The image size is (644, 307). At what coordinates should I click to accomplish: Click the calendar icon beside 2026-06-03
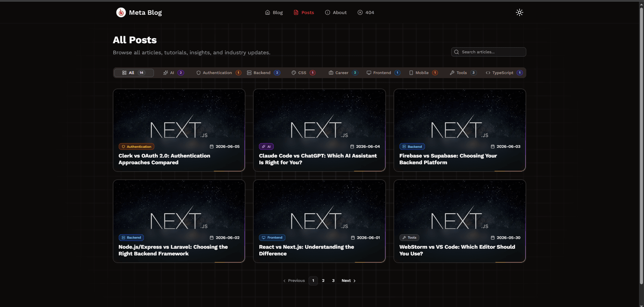[x=493, y=146]
